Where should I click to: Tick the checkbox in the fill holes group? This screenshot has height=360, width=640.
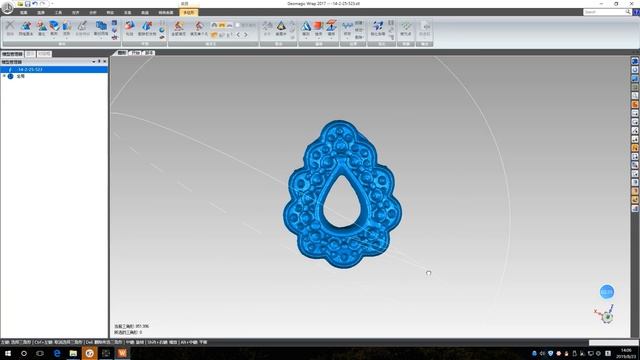(x=237, y=25)
